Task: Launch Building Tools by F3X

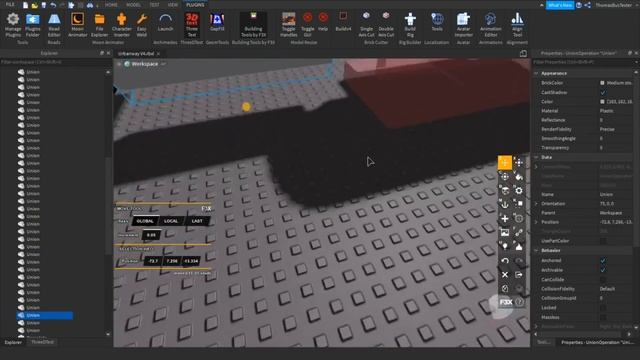Action: [253, 25]
